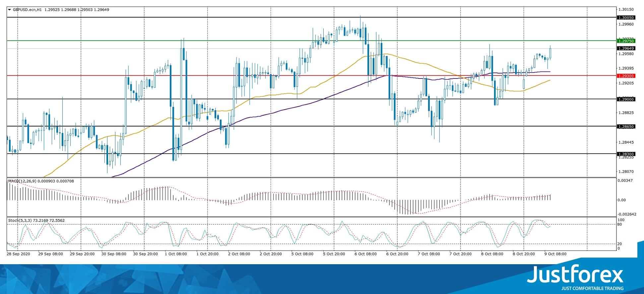Click the 7 Oct 20:00 time label

[x=461, y=254]
